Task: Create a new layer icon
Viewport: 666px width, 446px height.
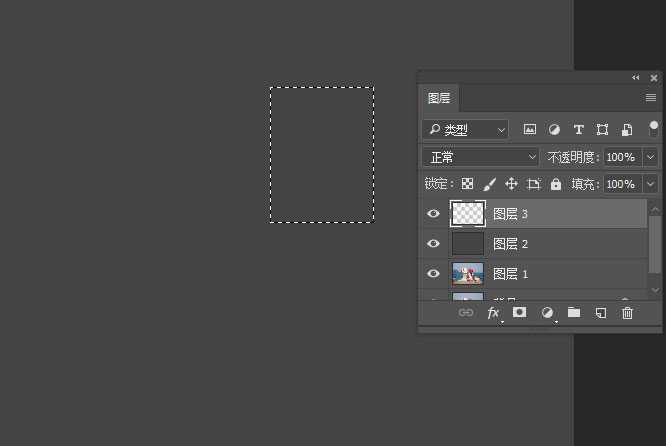Action: pyautogui.click(x=601, y=313)
